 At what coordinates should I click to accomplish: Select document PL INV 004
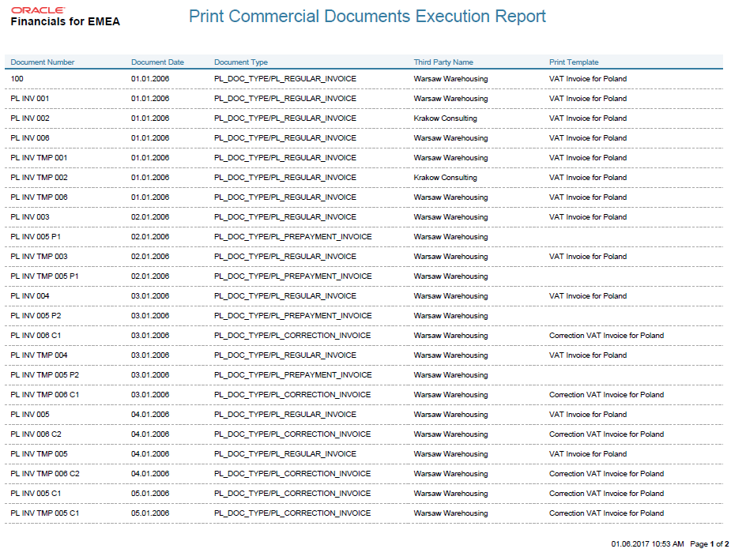30,296
